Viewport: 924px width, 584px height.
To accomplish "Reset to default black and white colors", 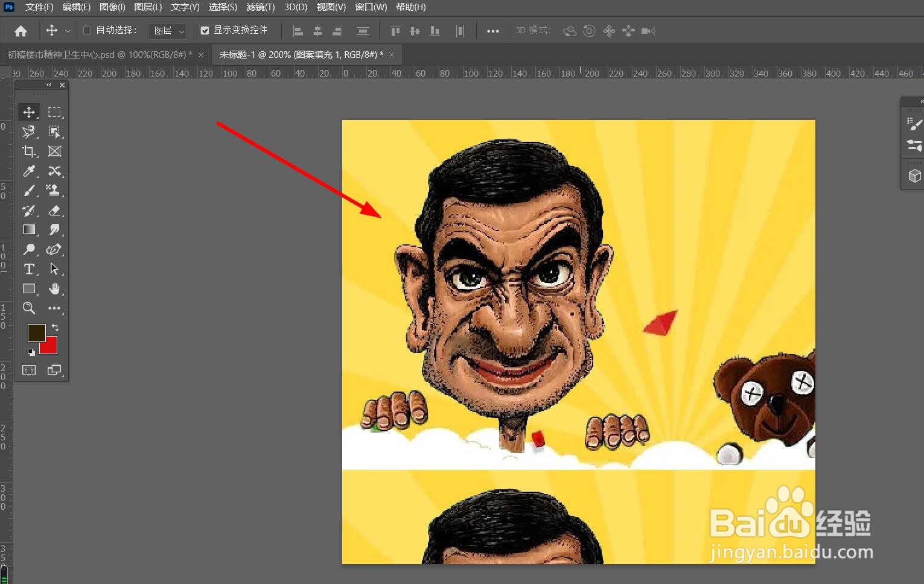I will (31, 352).
